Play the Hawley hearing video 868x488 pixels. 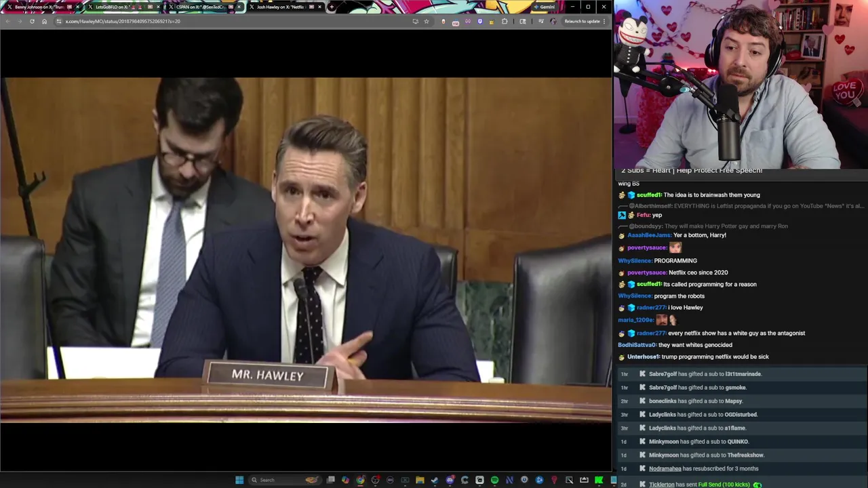click(306, 249)
